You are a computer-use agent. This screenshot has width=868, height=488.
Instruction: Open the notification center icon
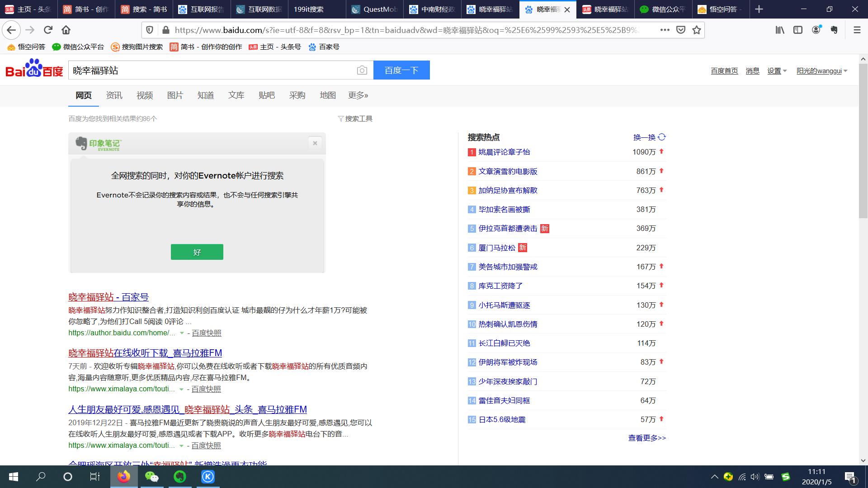coord(850,477)
